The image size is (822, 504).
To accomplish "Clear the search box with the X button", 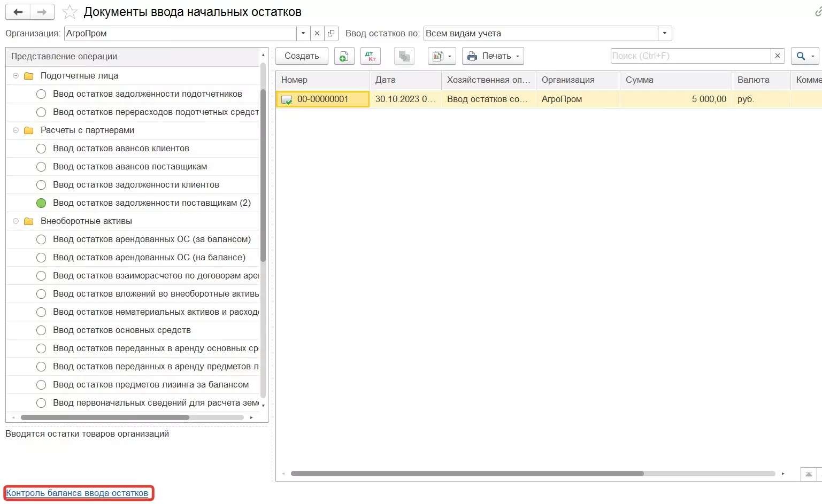I will coord(778,56).
